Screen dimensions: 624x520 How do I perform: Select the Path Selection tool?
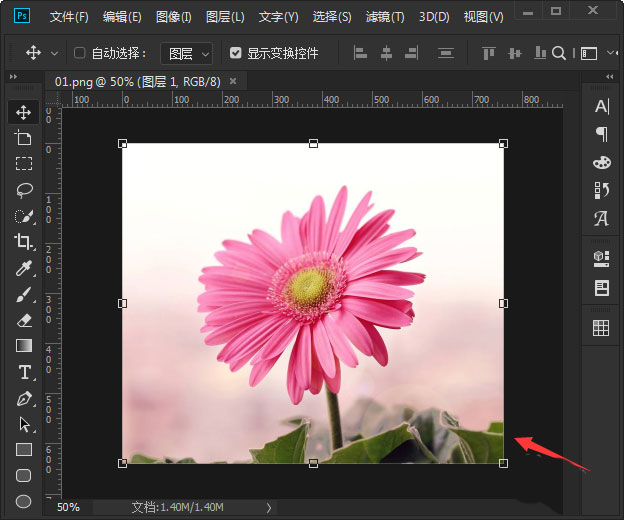point(24,425)
